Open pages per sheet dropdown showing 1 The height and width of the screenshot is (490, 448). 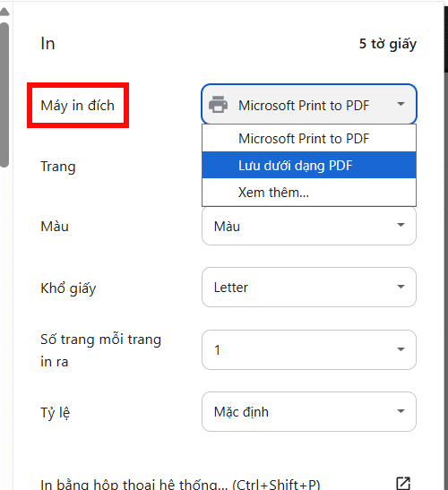tap(309, 349)
